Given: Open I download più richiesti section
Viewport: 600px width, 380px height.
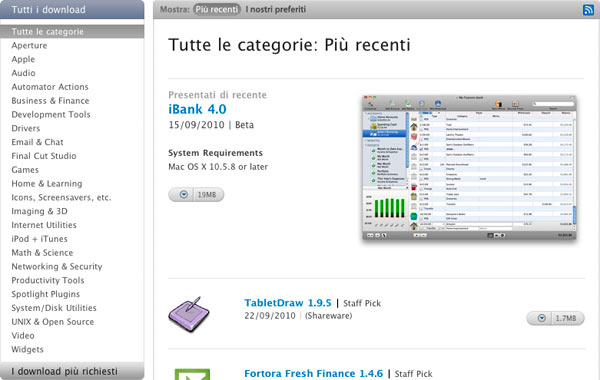Looking at the screenshot, I should pos(72,371).
